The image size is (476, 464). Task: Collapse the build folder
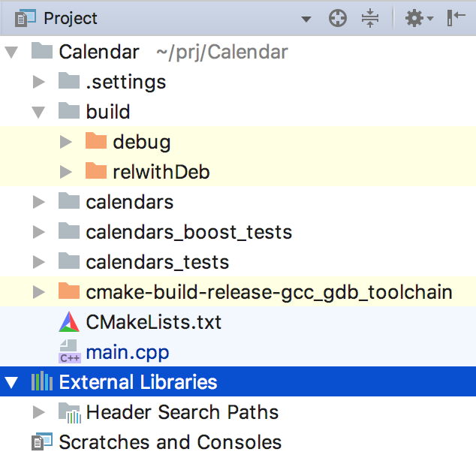(x=38, y=112)
